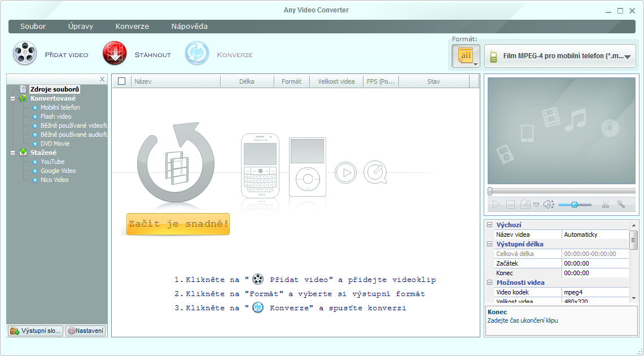Open the Výstupní složka output folder button

[36, 331]
